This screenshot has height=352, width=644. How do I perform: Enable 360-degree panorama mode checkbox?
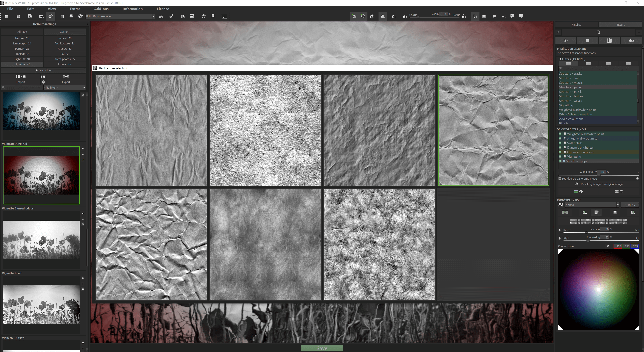click(x=560, y=178)
